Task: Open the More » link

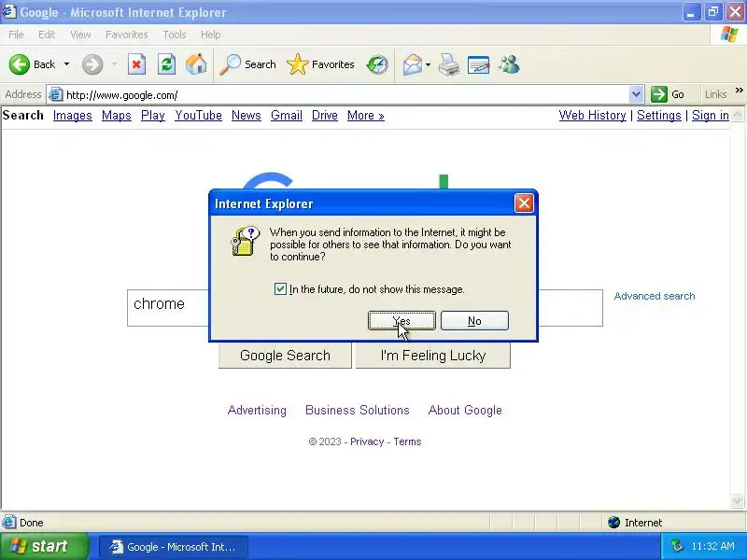Action: pos(365,115)
